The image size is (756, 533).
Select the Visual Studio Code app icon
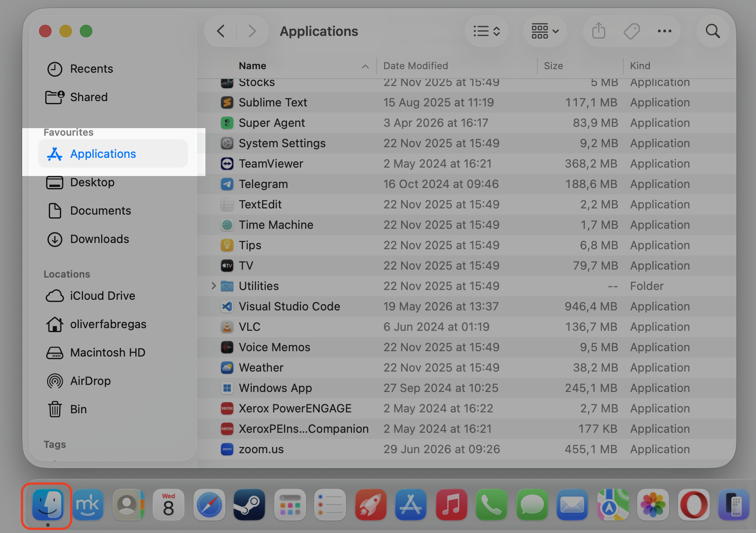pos(227,306)
